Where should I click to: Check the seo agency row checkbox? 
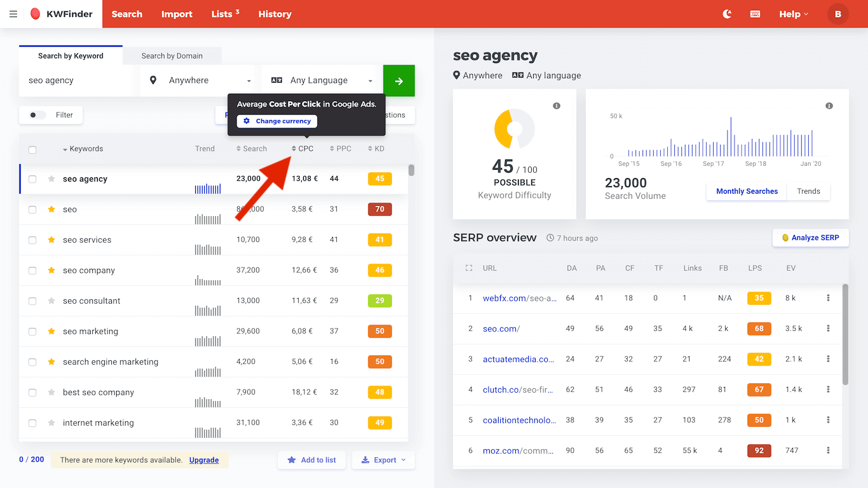pyautogui.click(x=32, y=179)
